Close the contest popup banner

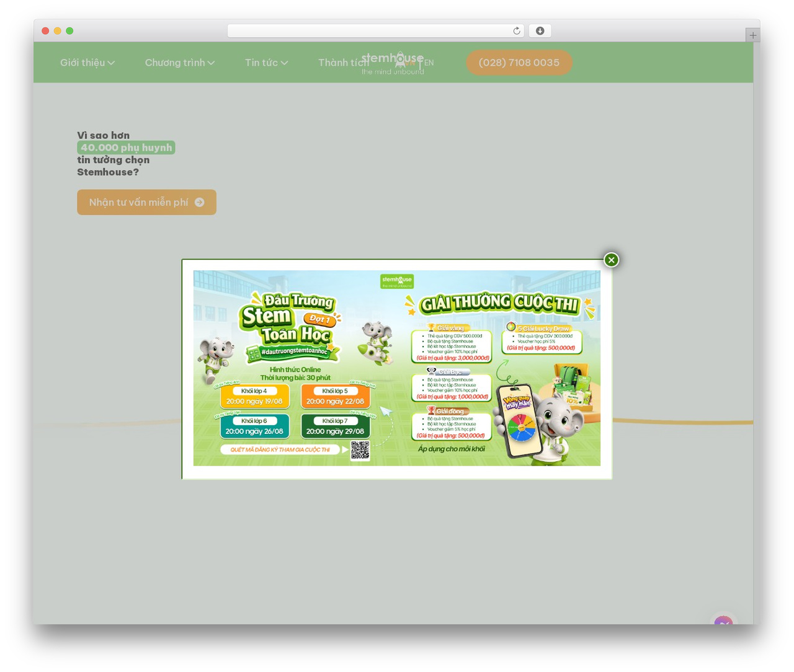611,260
